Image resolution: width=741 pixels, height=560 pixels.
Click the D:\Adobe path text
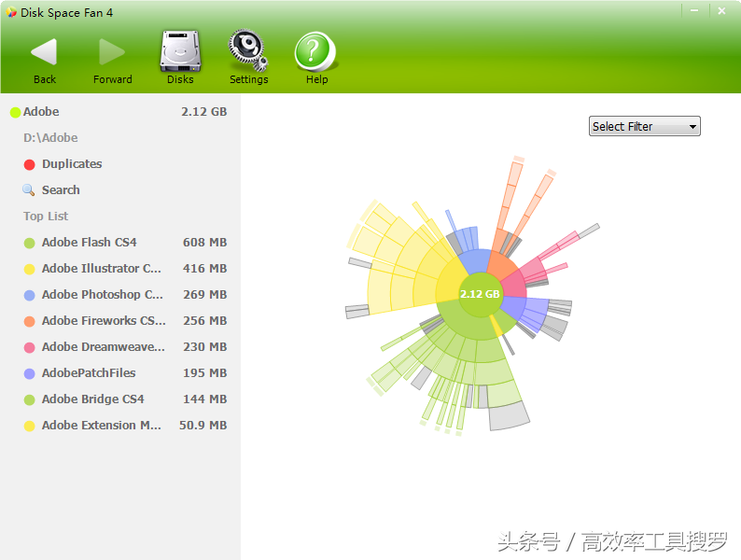click(50, 137)
